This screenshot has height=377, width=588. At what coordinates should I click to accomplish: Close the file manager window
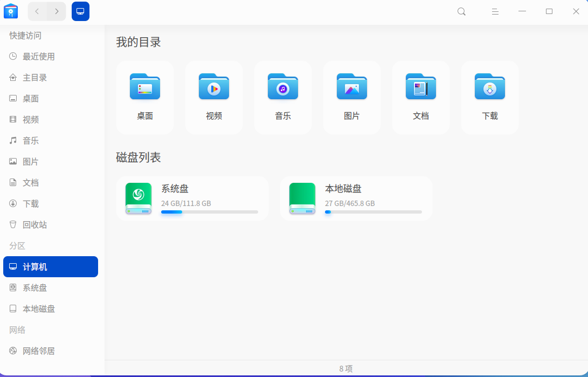pyautogui.click(x=576, y=11)
